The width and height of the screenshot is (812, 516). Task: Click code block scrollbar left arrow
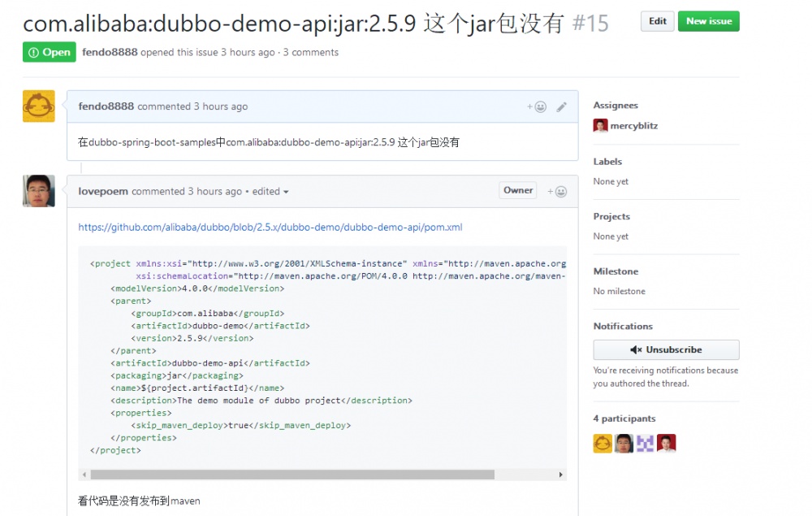click(x=84, y=475)
